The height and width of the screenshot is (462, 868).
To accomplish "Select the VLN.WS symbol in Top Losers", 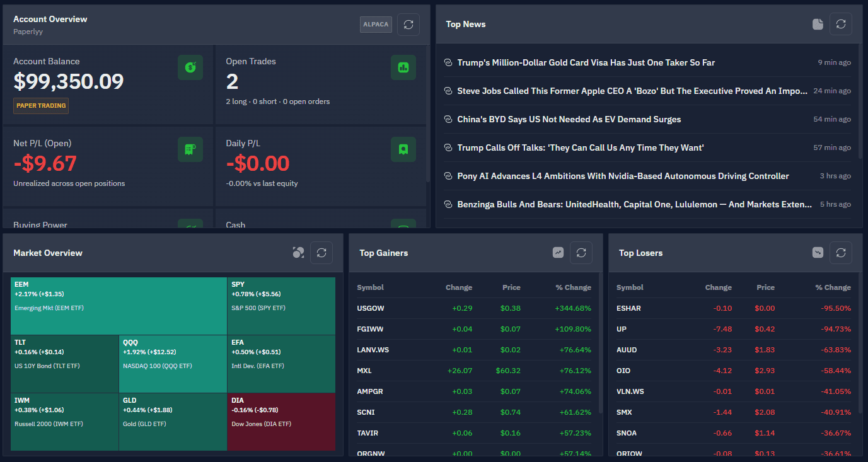I will [631, 391].
